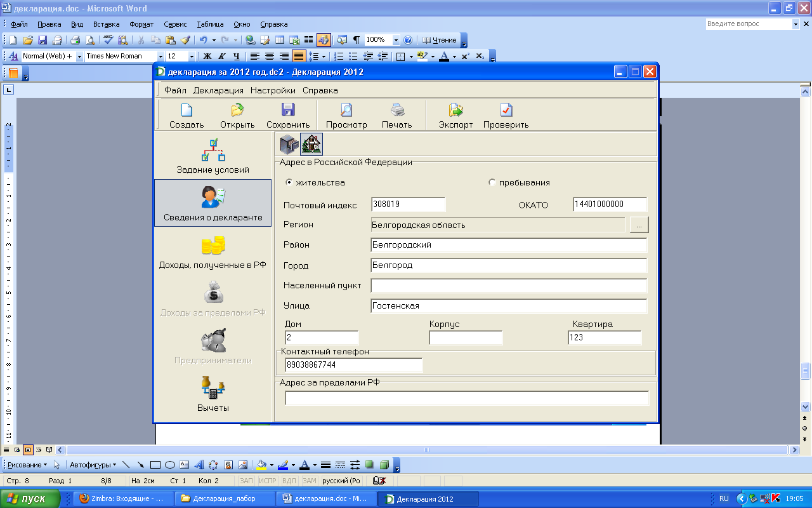The height and width of the screenshot is (508, 812).
Task: Click Чтение reading mode button in Word
Action: pos(440,40)
